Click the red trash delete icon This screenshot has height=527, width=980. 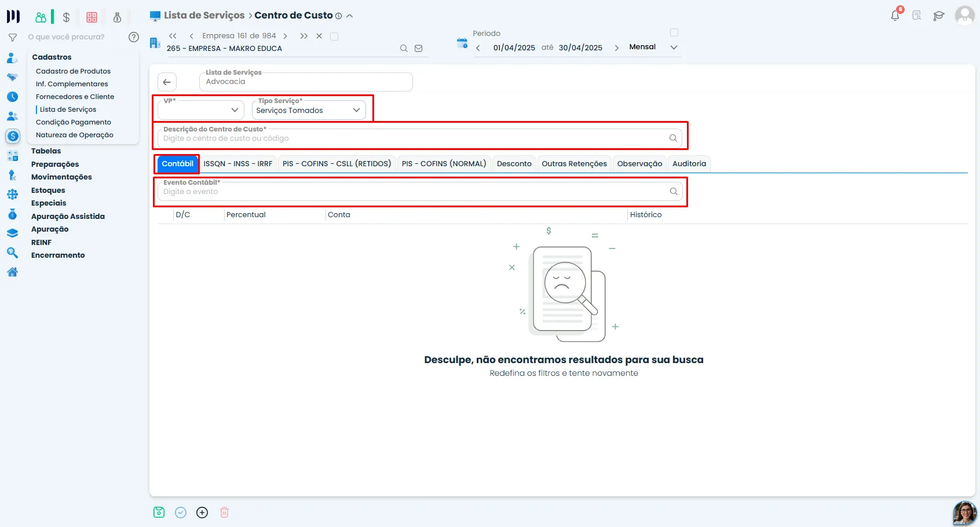tap(225, 513)
